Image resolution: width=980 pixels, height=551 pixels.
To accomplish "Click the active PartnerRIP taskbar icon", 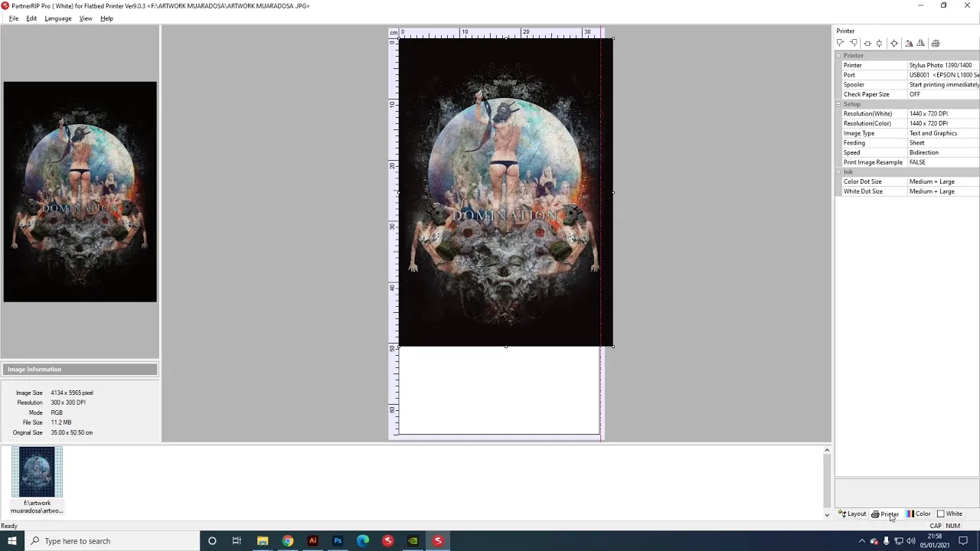I will pos(438,541).
